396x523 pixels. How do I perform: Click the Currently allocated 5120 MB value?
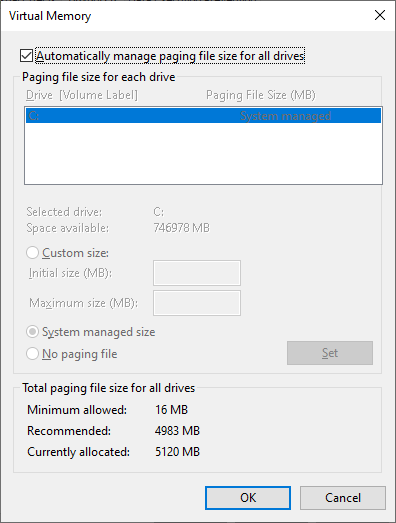177,452
